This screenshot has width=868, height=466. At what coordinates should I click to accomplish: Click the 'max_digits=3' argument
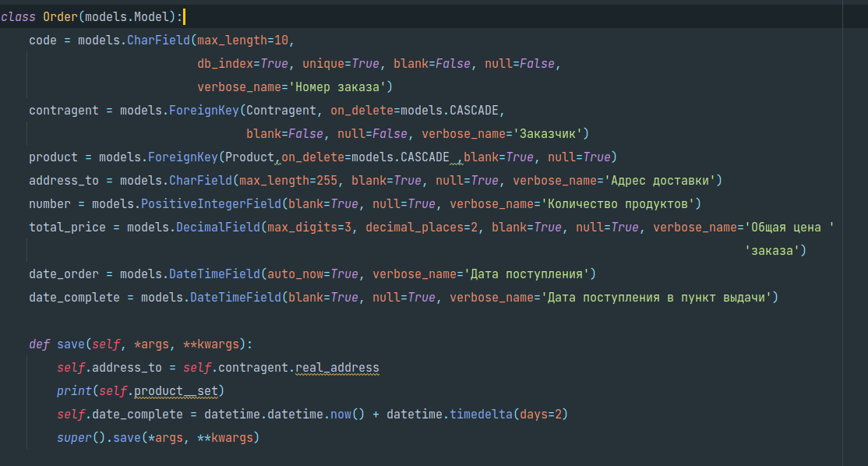[309, 227]
